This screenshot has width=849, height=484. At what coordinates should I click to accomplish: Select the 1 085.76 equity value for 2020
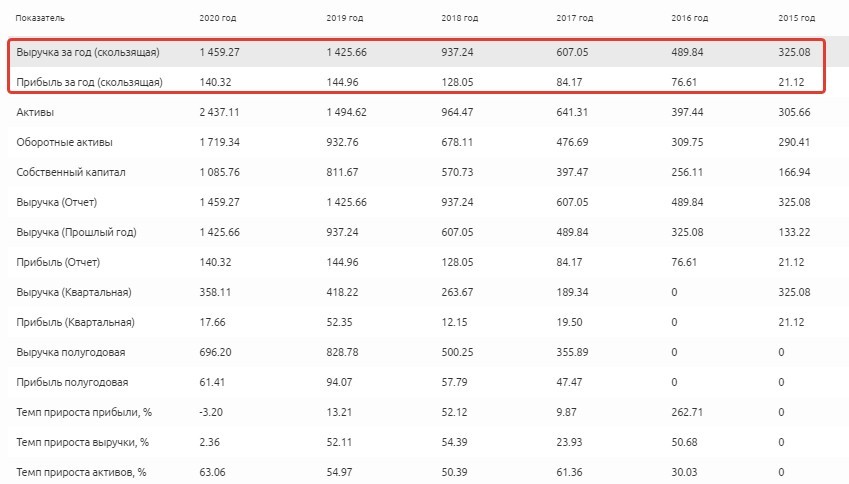pos(220,172)
